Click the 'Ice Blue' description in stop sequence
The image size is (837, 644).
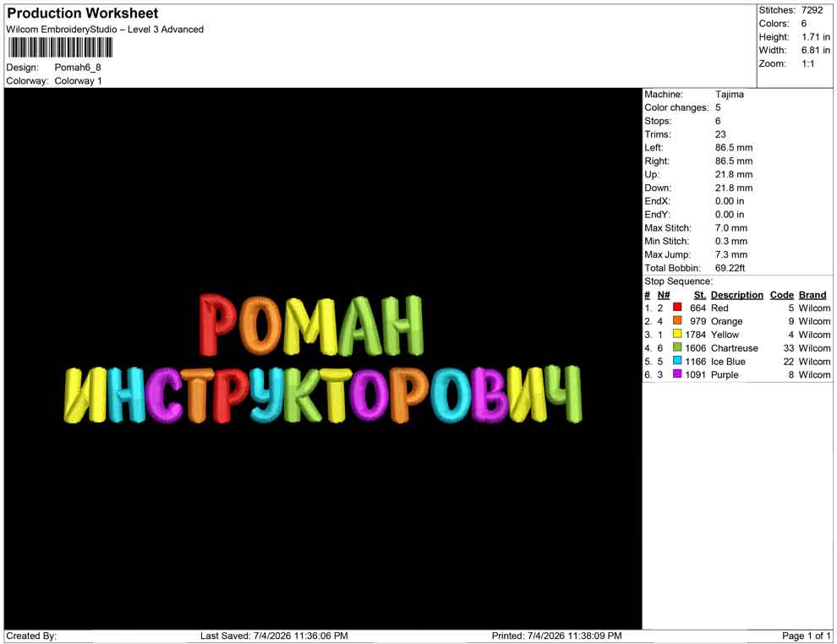click(728, 361)
